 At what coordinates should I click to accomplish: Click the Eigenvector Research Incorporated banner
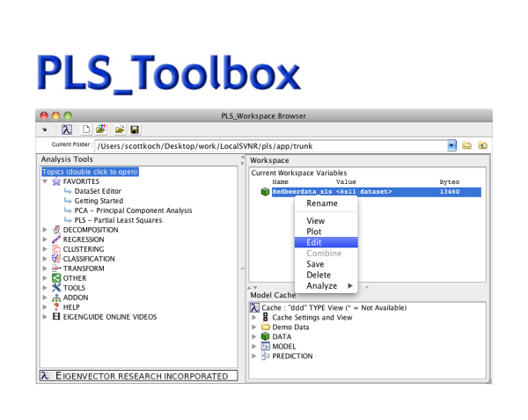[139, 376]
